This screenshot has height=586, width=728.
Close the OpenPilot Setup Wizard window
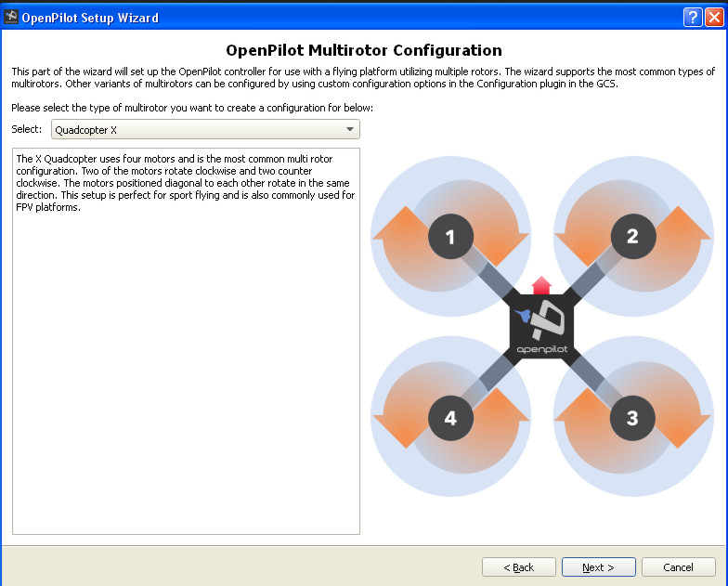tap(713, 17)
